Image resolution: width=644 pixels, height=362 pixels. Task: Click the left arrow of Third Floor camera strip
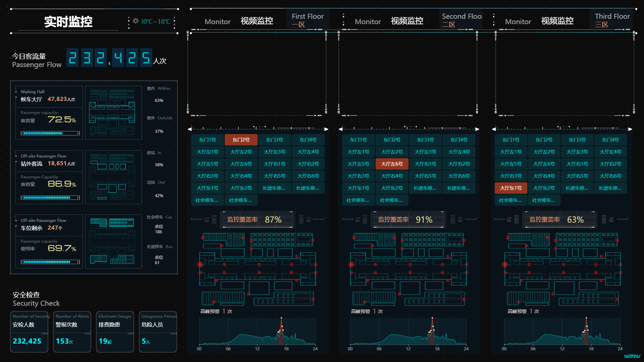click(494, 129)
